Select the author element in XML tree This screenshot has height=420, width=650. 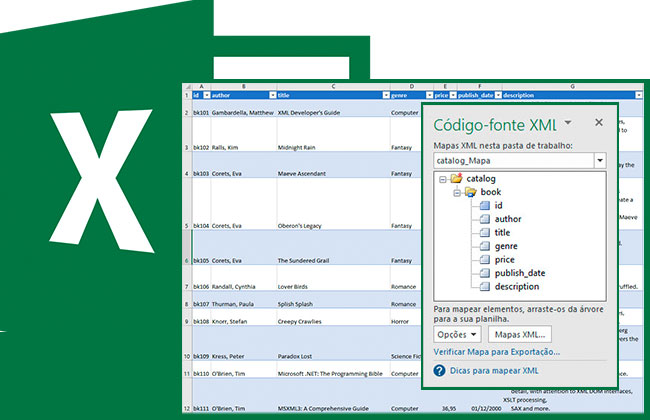coord(508,219)
